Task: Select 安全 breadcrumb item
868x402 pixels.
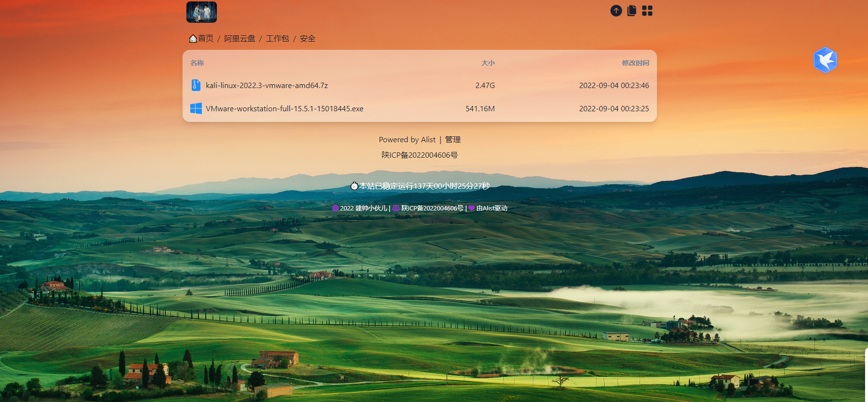Action: 307,38
